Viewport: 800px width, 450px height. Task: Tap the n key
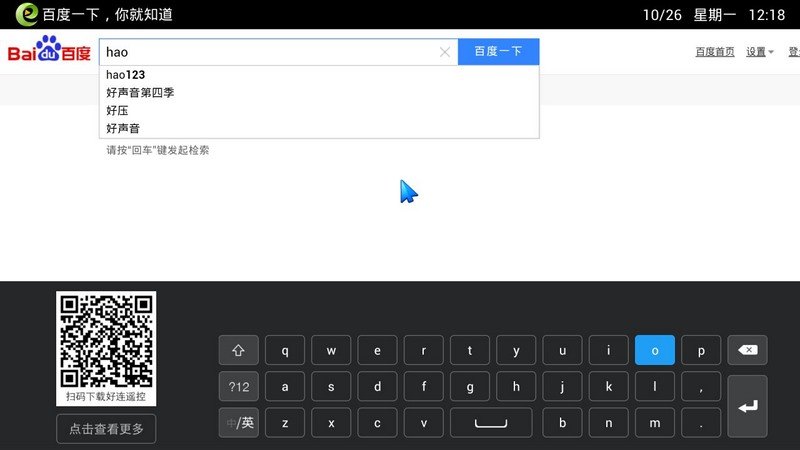pos(609,423)
